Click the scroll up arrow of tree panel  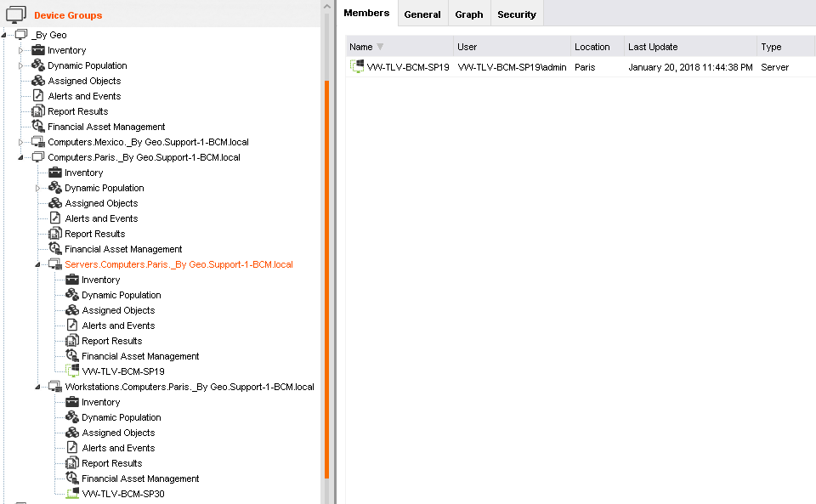coord(326,7)
